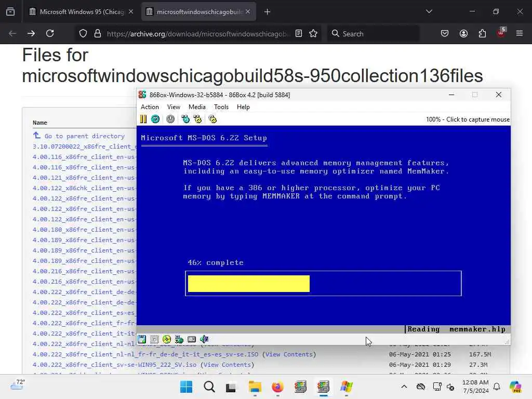The height and width of the screenshot is (399, 532).
Task: Open Firefox hamburger application menu
Action: point(520,33)
